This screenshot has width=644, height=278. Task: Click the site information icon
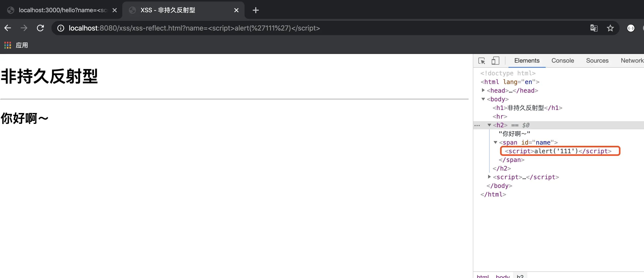[x=61, y=28]
